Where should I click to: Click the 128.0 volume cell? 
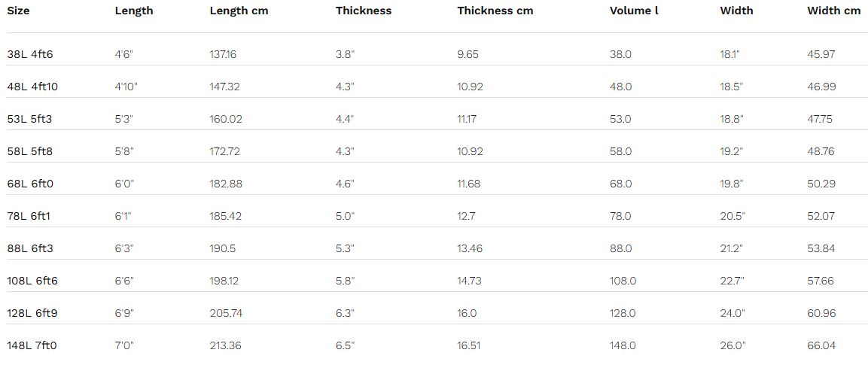click(623, 313)
